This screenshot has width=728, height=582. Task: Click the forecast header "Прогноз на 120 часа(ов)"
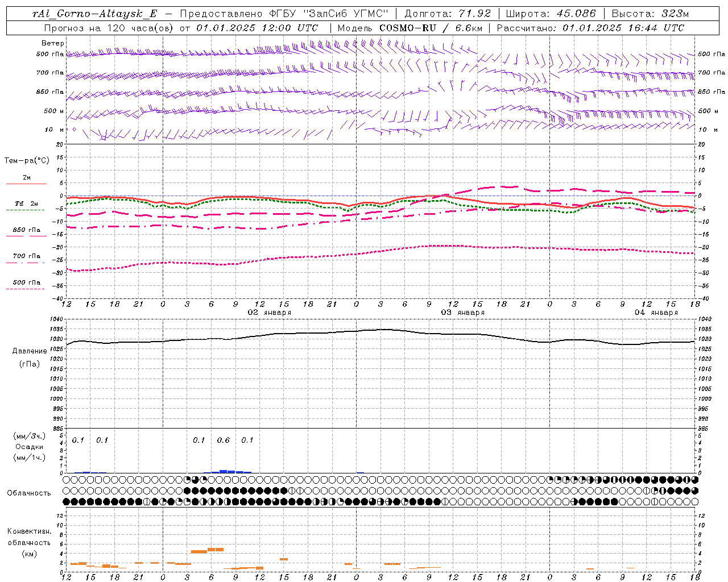pyautogui.click(x=109, y=28)
